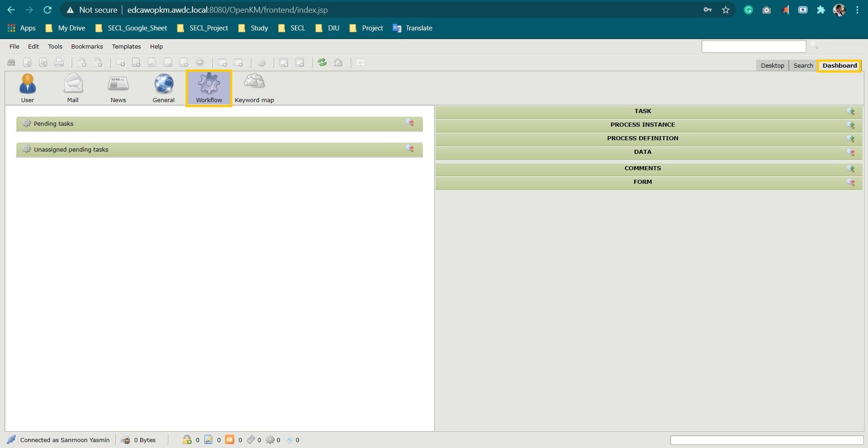Open the Tools menu
This screenshot has width=868, height=448.
55,46
